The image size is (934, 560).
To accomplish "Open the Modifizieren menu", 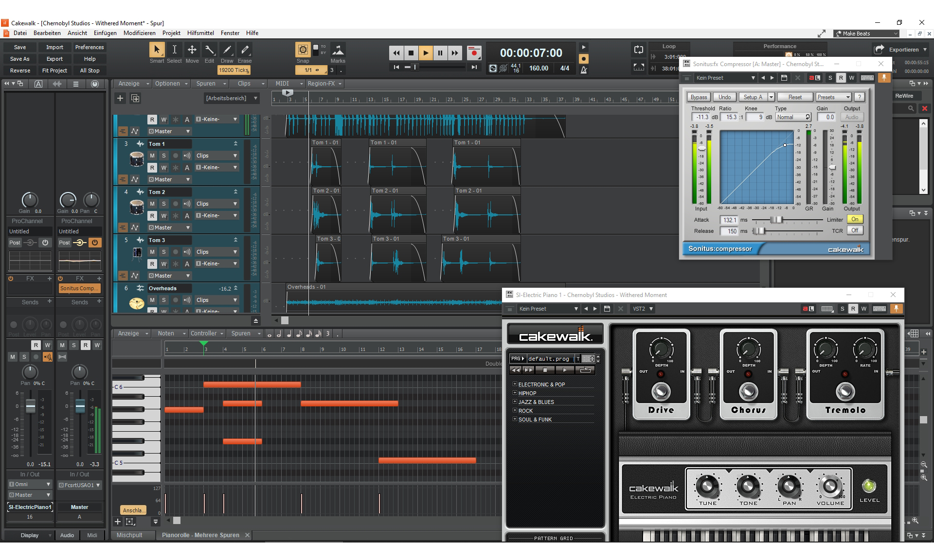I will 139,33.
